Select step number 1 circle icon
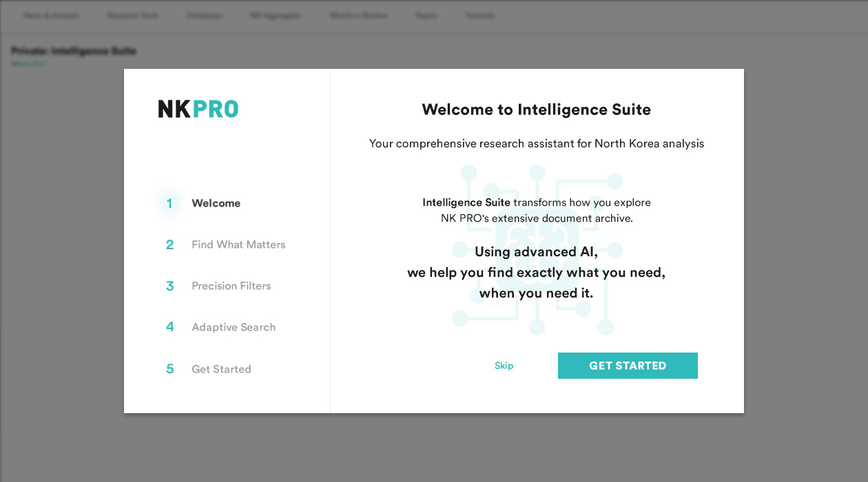Screen dimensions: 868x482 pyautogui.click(x=169, y=203)
